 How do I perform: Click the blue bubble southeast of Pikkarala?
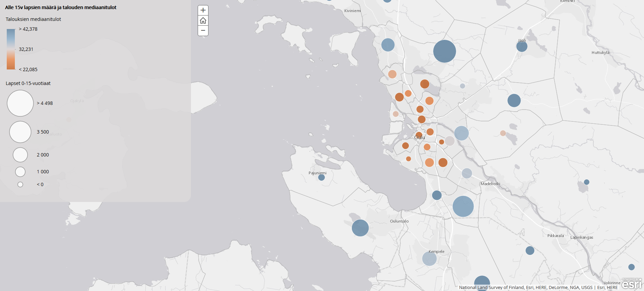530,251
